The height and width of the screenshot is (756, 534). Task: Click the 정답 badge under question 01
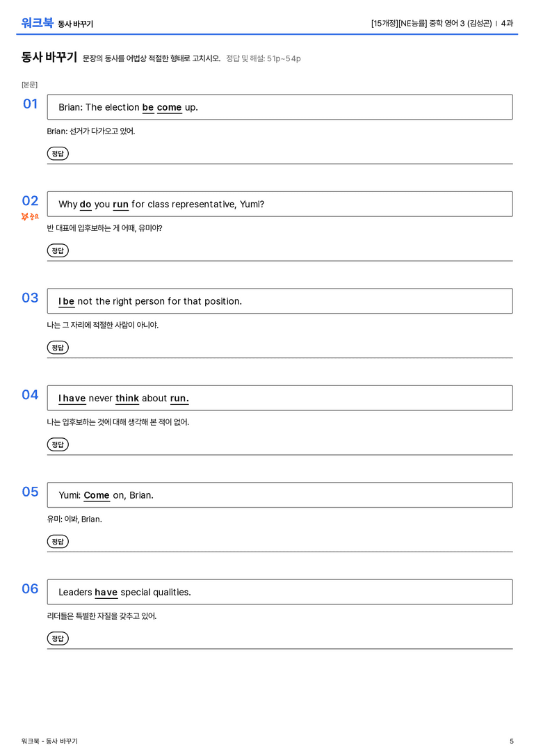pyautogui.click(x=58, y=153)
